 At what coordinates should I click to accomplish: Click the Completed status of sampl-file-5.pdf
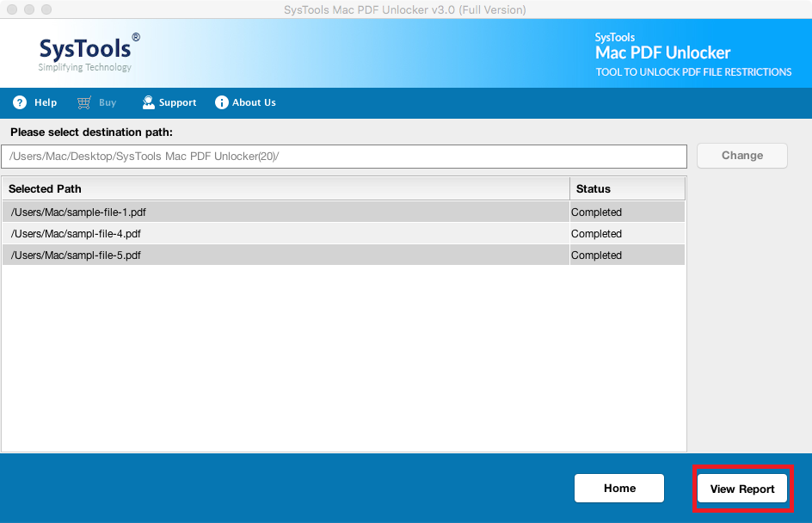pos(596,255)
